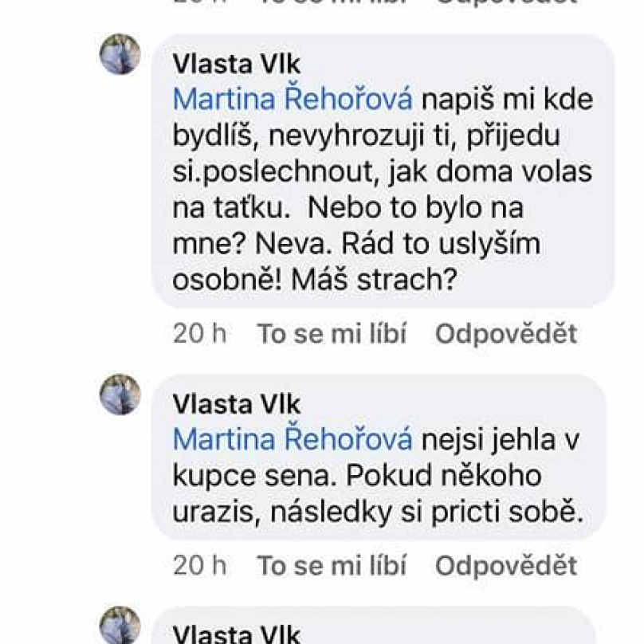This screenshot has height=644, width=644.
Task: Select the comment bubble text 'Pokud někoho urazis'
Action: coord(356,493)
